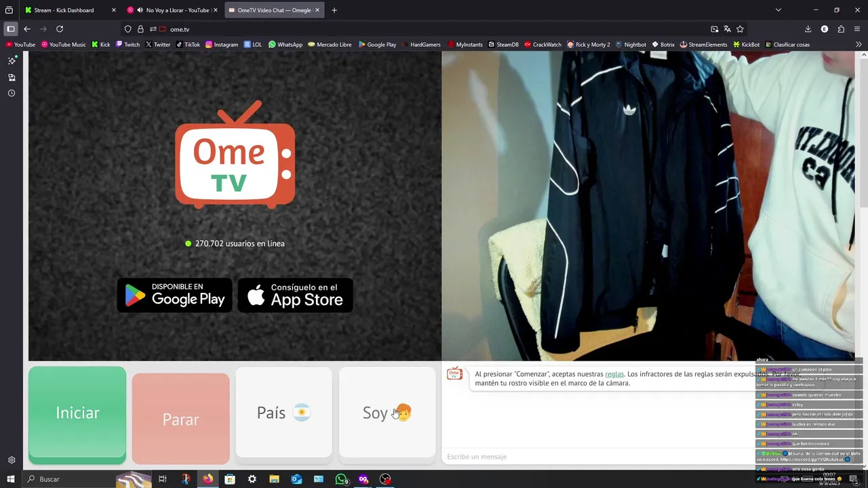Open the YouTube bookmark
The height and width of the screenshot is (488, 868).
point(20,45)
